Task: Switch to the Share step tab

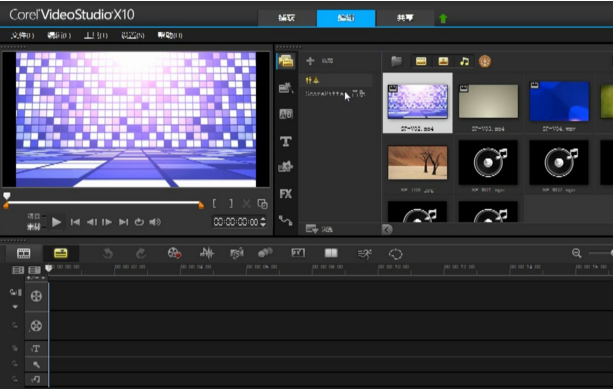Action: pos(405,18)
